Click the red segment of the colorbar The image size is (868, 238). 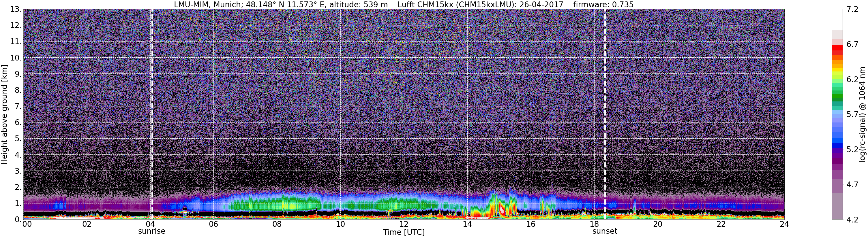(x=837, y=48)
